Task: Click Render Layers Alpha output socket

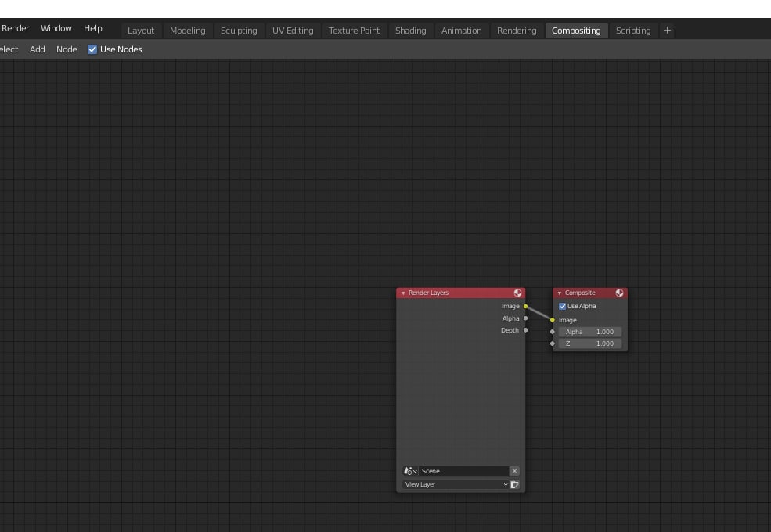Action: pyautogui.click(x=526, y=318)
